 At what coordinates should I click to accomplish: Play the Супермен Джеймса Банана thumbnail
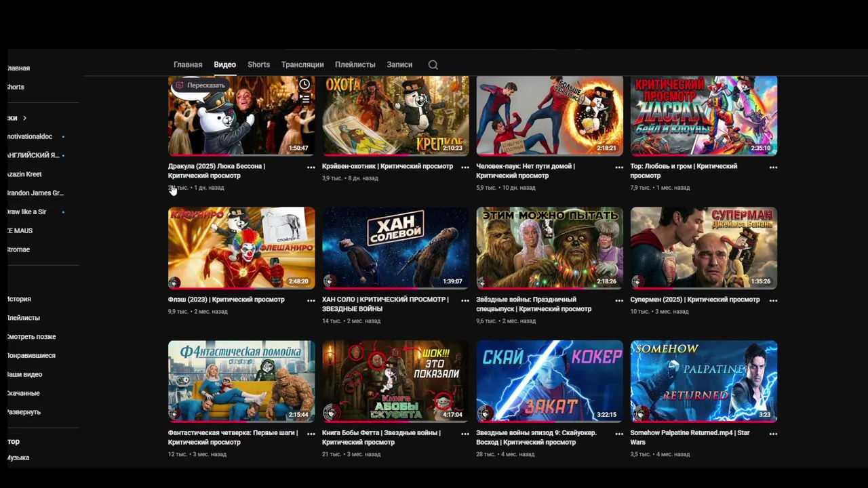(704, 248)
